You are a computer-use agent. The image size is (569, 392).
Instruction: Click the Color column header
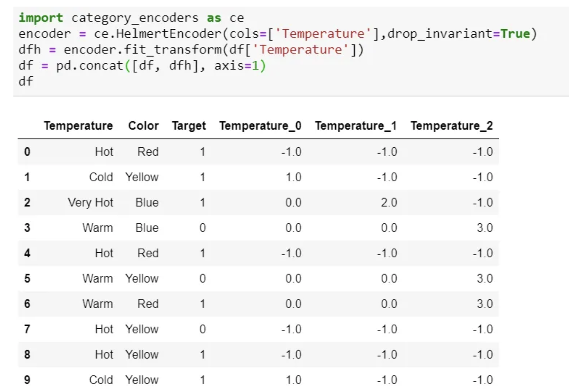click(143, 126)
